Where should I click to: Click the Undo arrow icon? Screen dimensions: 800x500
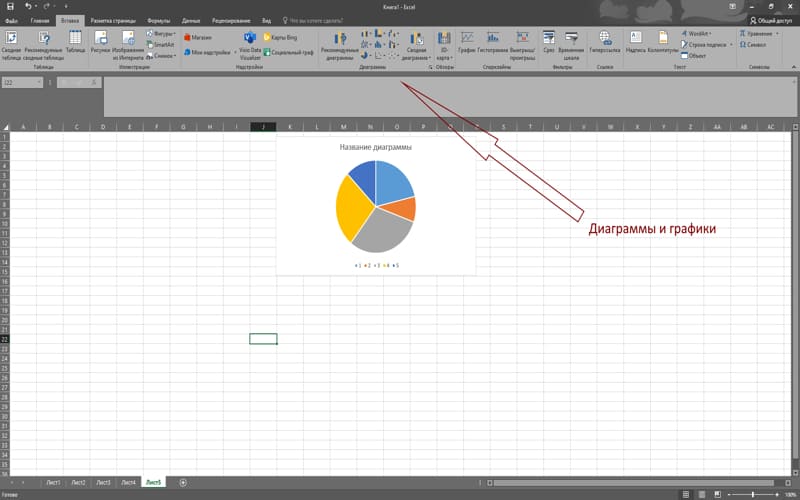(28, 7)
